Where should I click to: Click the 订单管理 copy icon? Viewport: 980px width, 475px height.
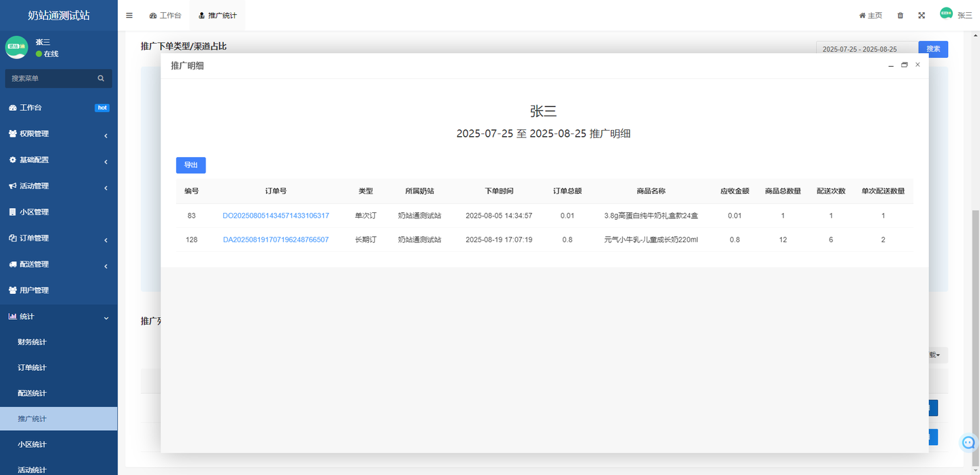pos(12,238)
